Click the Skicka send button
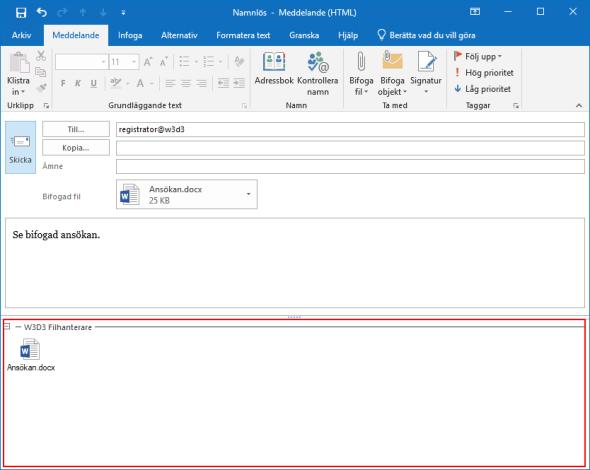 (21, 148)
